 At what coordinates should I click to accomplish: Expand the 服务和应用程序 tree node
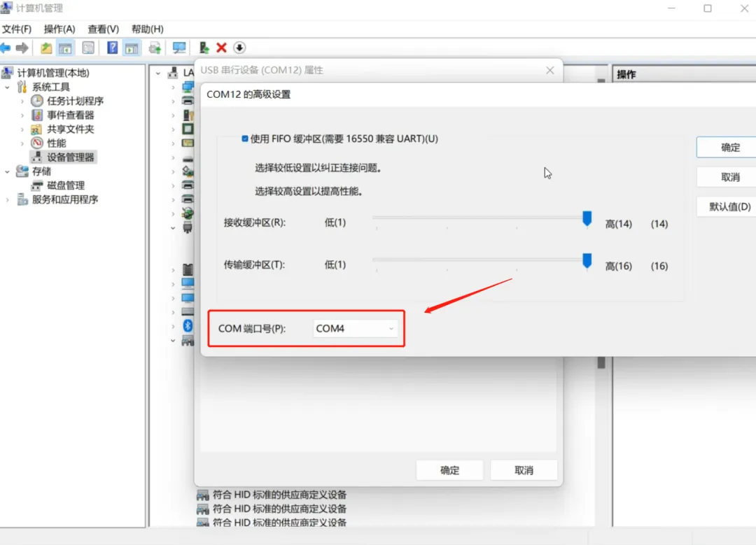7,199
